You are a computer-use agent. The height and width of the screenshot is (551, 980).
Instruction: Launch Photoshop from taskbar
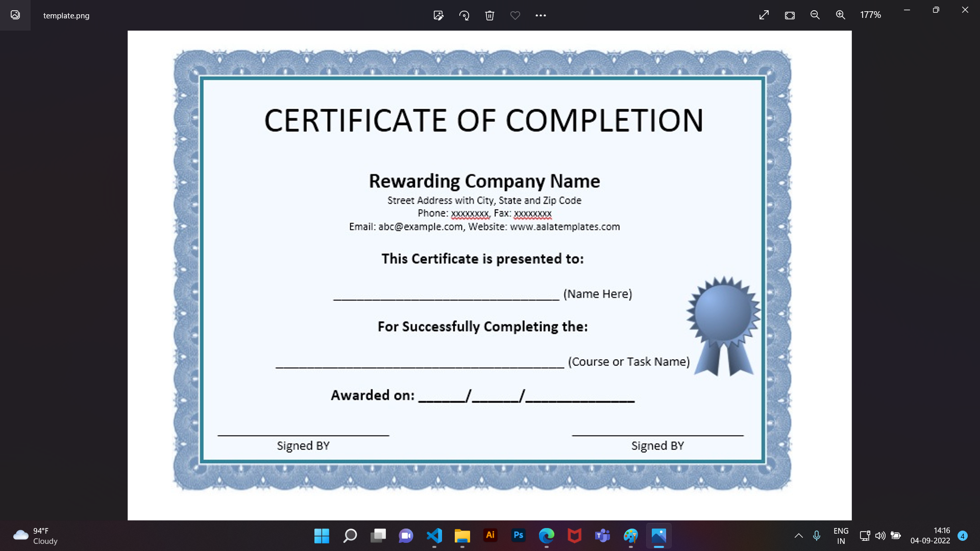pyautogui.click(x=519, y=536)
